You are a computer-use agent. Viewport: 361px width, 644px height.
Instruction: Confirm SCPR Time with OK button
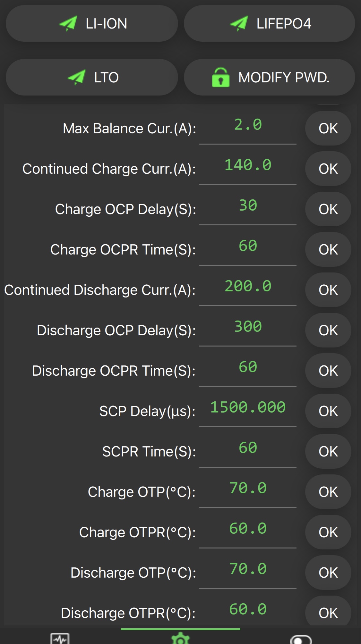328,451
